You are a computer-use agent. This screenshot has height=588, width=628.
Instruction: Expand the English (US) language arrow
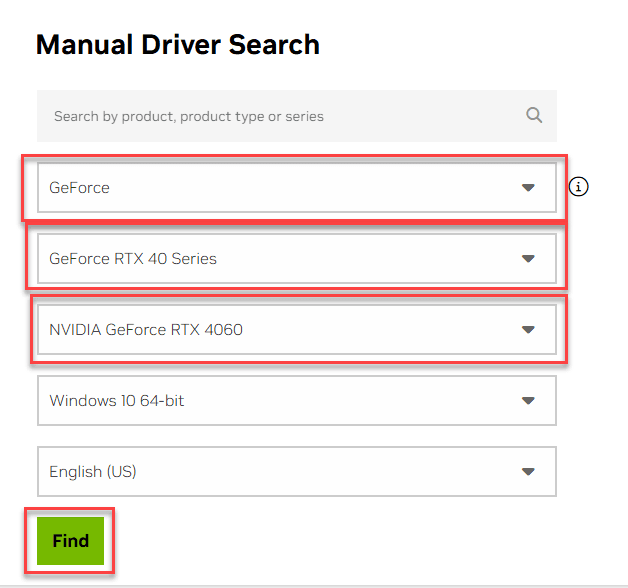pyautogui.click(x=528, y=471)
